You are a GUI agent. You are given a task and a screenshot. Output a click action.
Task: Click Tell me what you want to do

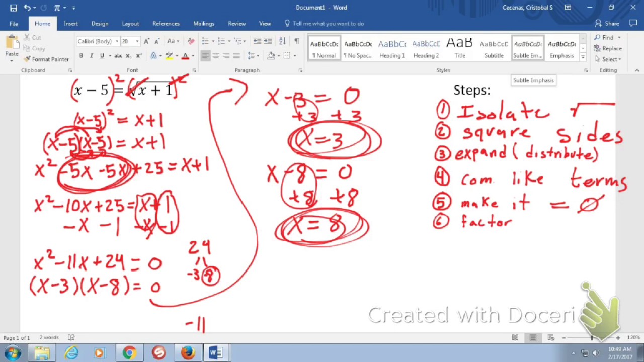pyautogui.click(x=325, y=24)
